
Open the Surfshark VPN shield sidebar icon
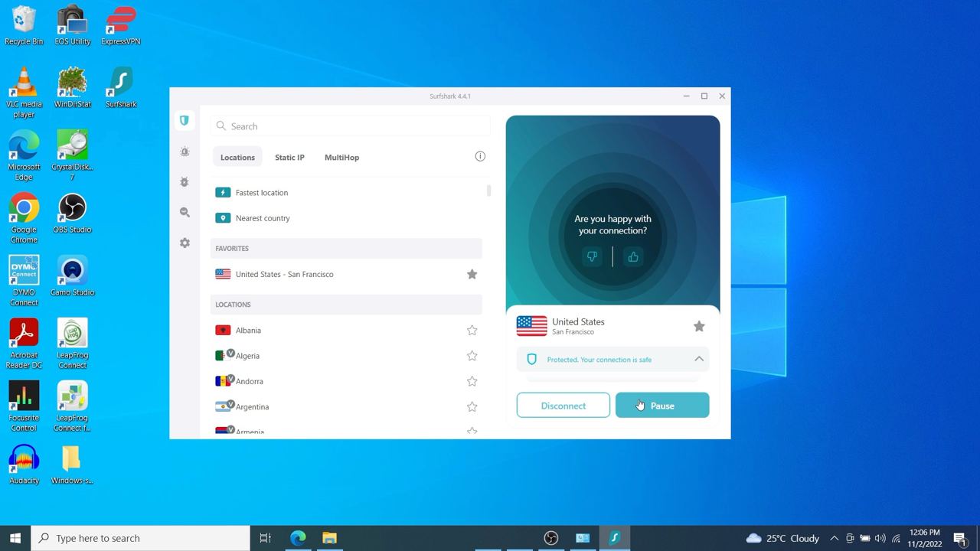(185, 121)
